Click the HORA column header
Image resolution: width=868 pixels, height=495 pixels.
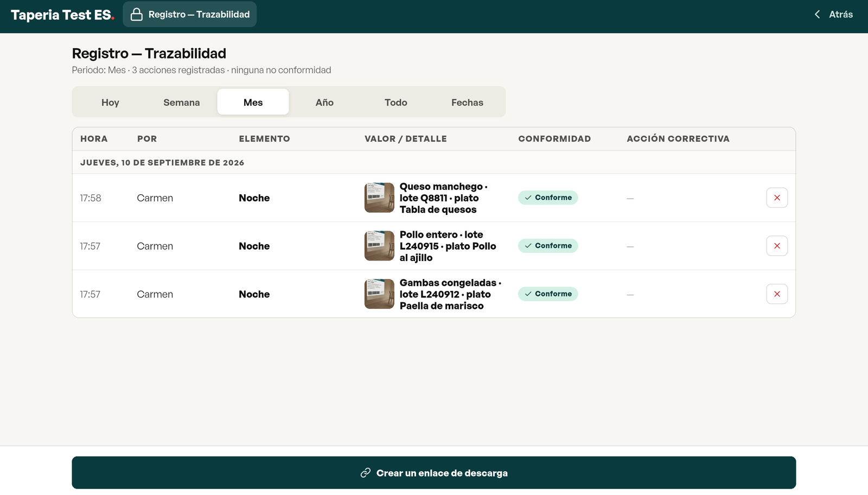point(94,139)
